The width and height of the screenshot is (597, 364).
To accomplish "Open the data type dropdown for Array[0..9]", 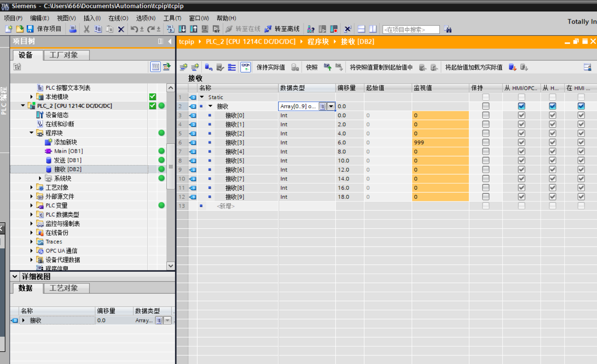I will point(331,106).
